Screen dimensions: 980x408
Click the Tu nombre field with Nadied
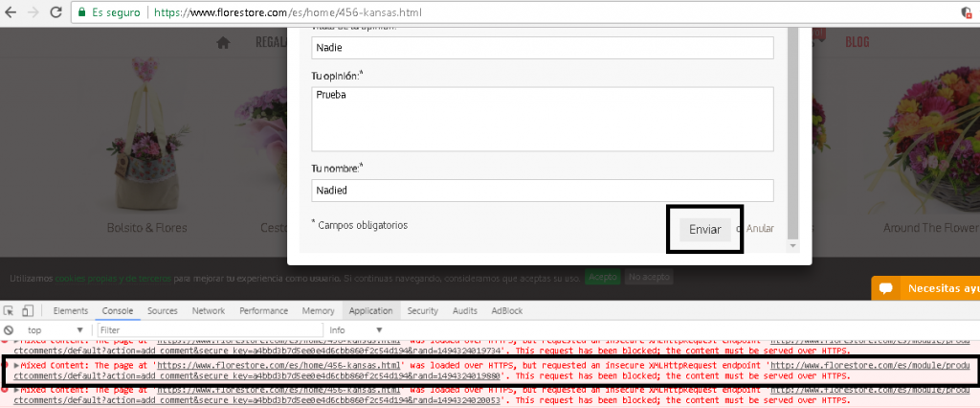pos(543,191)
